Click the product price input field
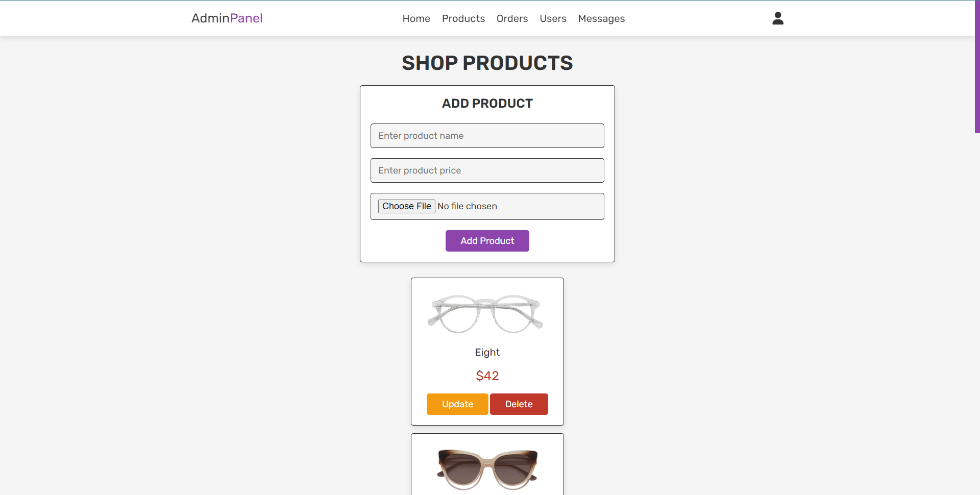 (487, 170)
